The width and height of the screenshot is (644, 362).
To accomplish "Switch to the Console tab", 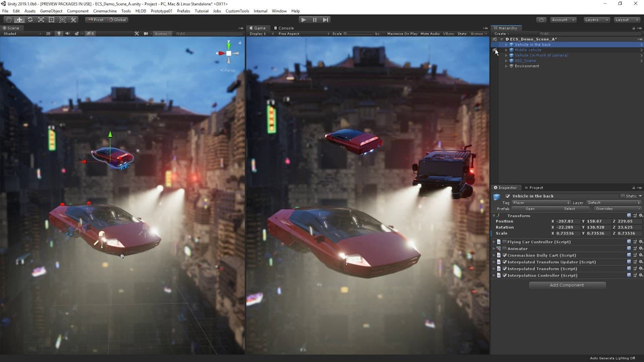I will 284,28.
